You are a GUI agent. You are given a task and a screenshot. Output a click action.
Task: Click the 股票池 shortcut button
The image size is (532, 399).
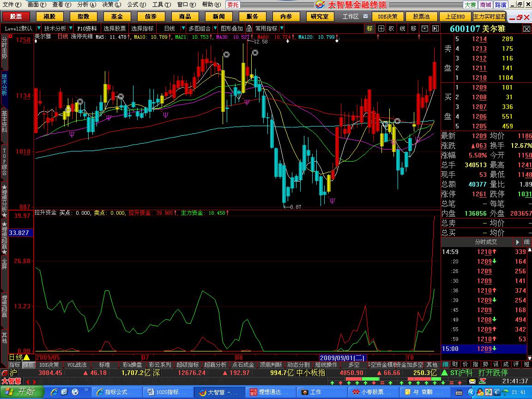coord(421,16)
